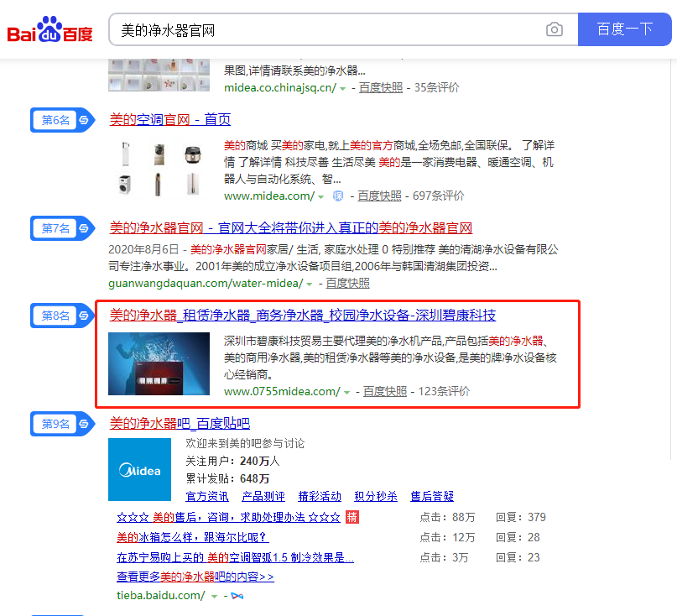Expand the arrow next to guanwangdaquan.com/water-midea/
The width and height of the screenshot is (677, 616).
(310, 285)
